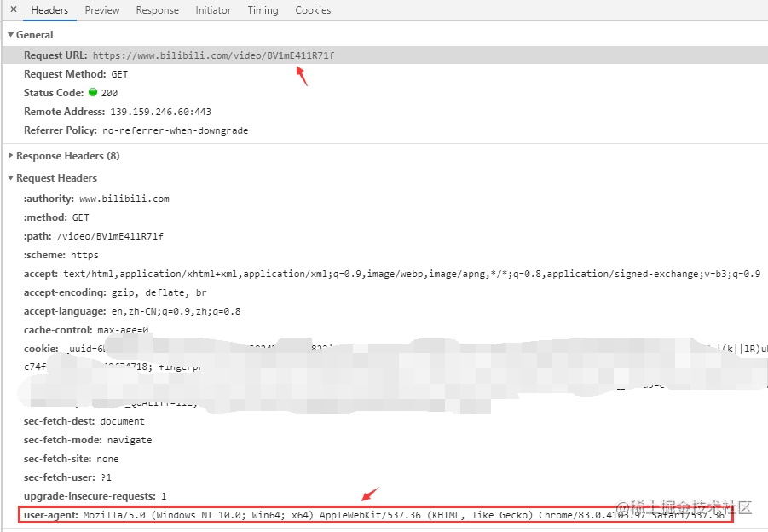This screenshot has height=532, width=768.
Task: Select the upgrade-insecure-requests 1 value
Action: (164, 496)
